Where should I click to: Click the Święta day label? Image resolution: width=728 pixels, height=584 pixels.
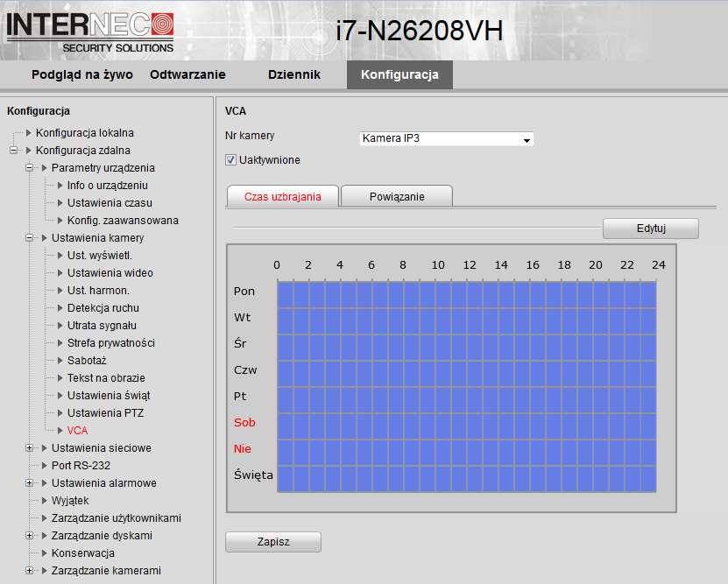pyautogui.click(x=253, y=475)
